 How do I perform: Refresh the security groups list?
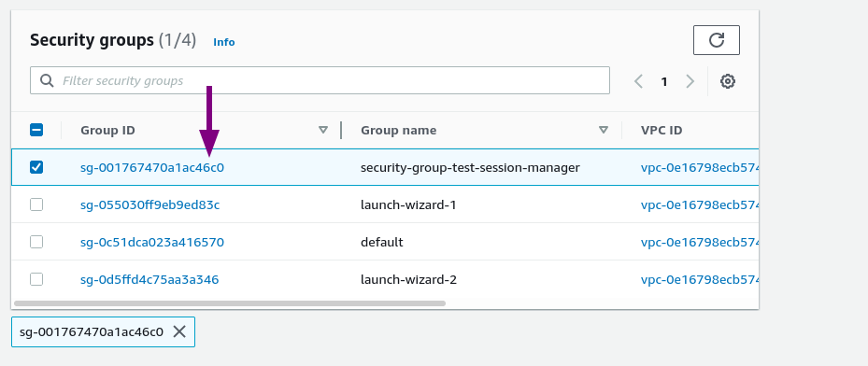click(717, 40)
